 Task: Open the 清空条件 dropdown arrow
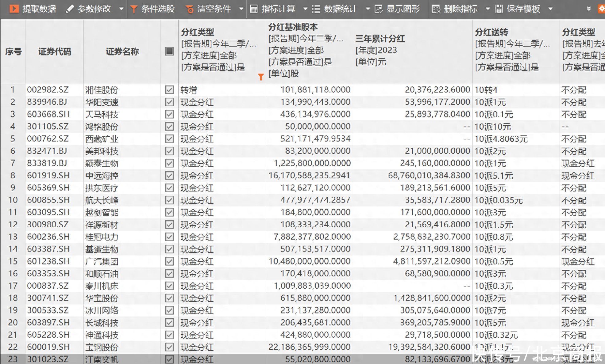(241, 9)
